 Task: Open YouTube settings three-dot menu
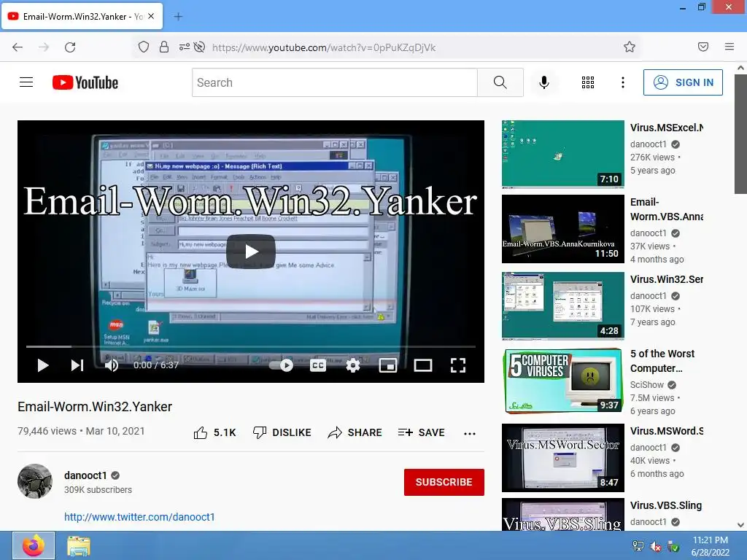click(x=623, y=82)
